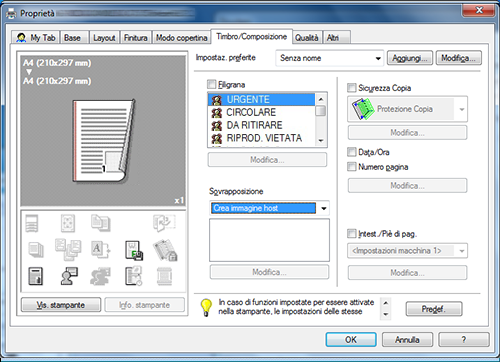Click the Info. stampante button
The image size is (500, 362).
[144, 305]
